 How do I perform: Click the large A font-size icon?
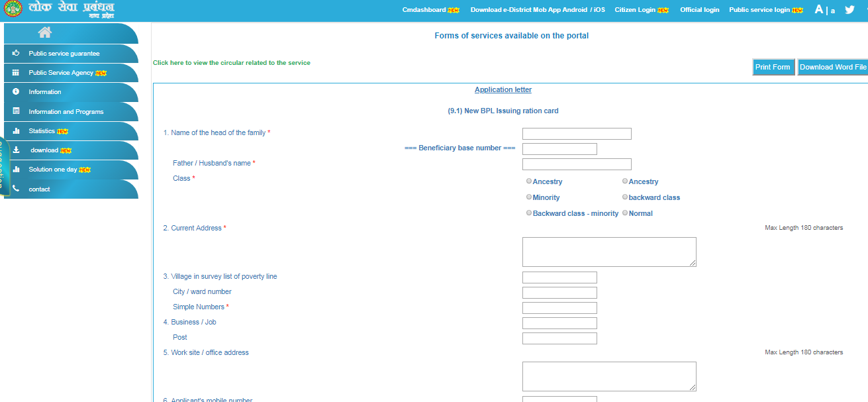pos(819,9)
